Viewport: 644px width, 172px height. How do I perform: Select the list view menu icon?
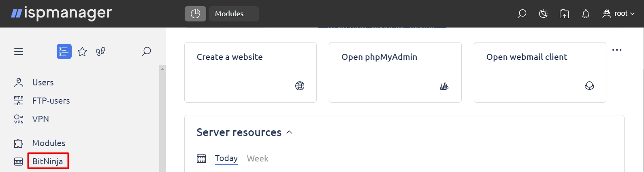coord(64,51)
